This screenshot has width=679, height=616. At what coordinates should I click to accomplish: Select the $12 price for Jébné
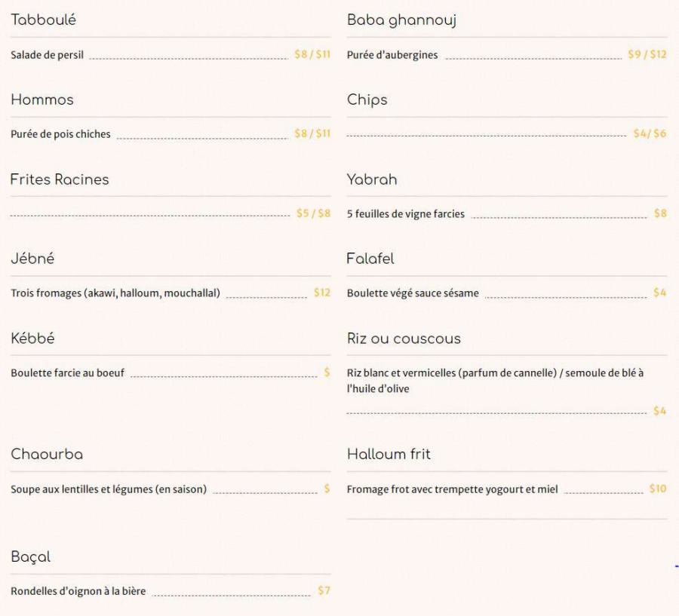click(322, 293)
